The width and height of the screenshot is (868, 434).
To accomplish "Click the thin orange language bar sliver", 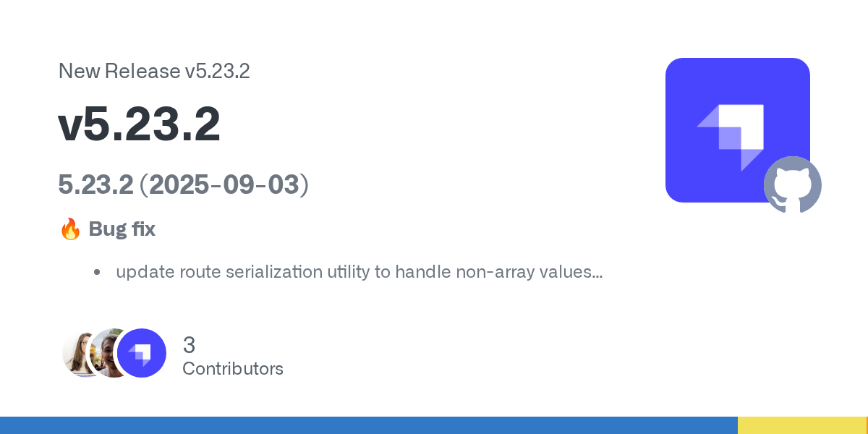I will click(867, 425).
